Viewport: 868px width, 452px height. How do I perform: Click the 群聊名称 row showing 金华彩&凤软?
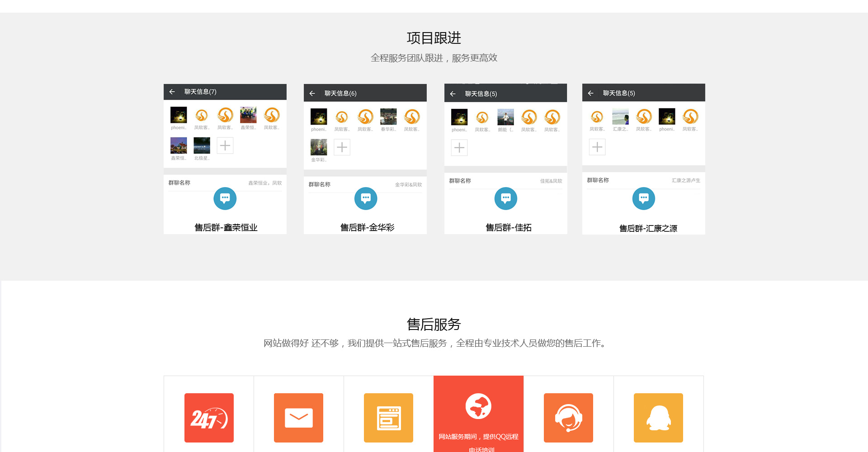(x=365, y=184)
